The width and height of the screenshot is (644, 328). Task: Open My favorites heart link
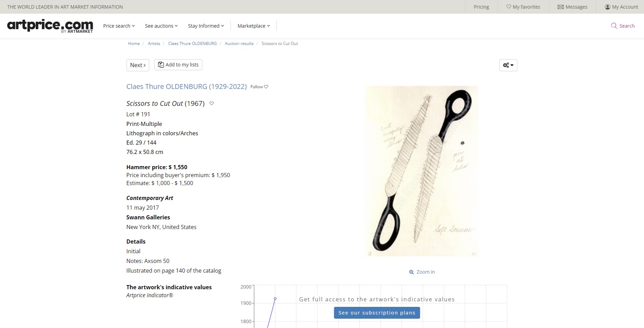pos(523,7)
